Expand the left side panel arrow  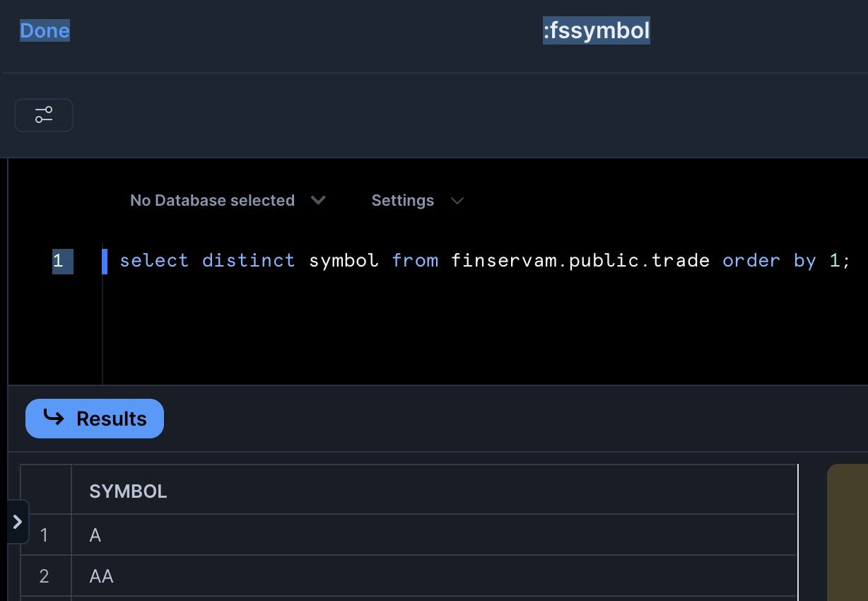[18, 522]
